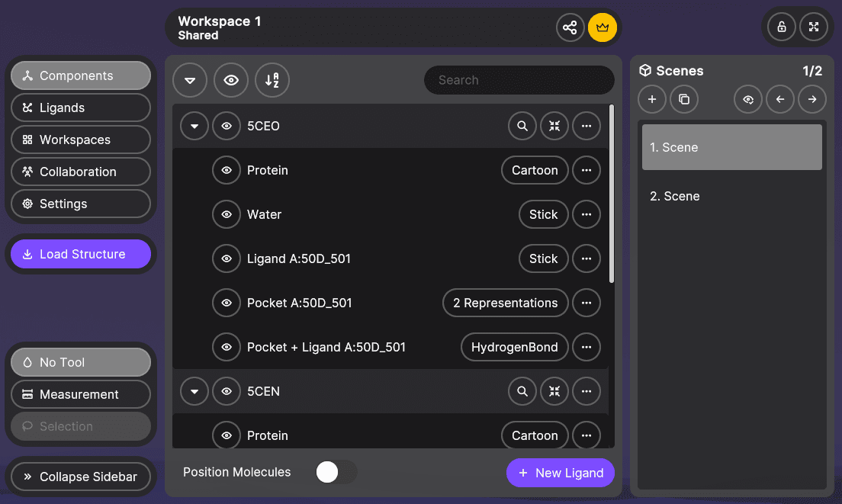Image resolution: width=842 pixels, height=504 pixels.
Task: Collapse the 5CEO structure group
Action: 194,127
